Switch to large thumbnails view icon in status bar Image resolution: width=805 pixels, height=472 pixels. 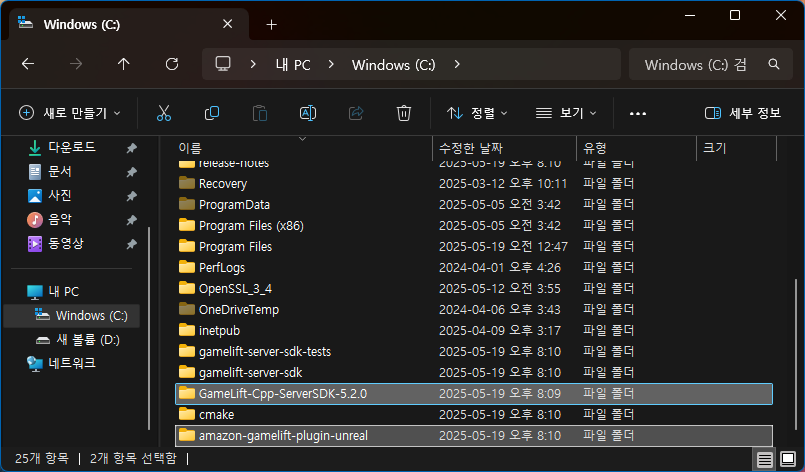coord(788,459)
